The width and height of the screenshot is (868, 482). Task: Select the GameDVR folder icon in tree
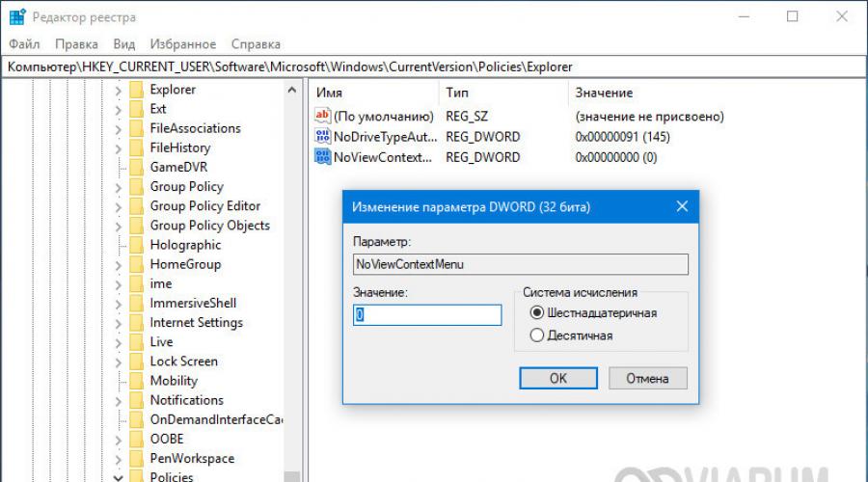pos(137,167)
